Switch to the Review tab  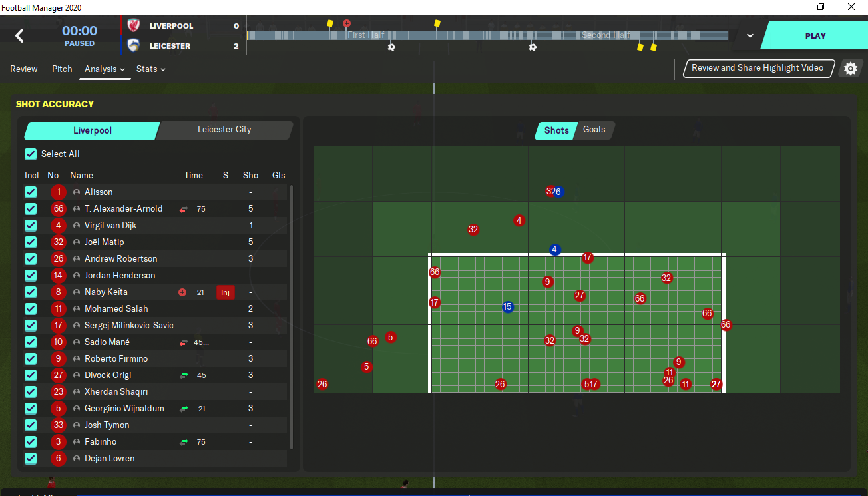(24, 69)
